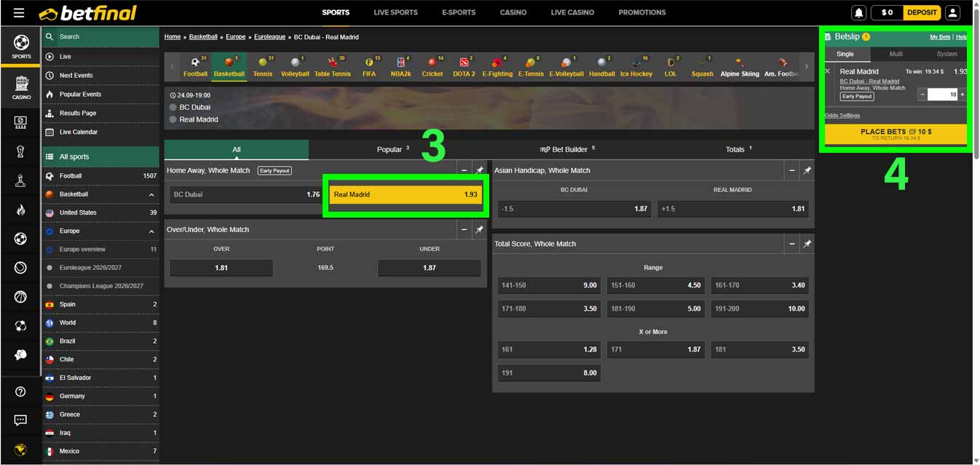Select E-Tennis in the sports carousel
The width and height of the screenshot is (980, 465).
coord(531,67)
